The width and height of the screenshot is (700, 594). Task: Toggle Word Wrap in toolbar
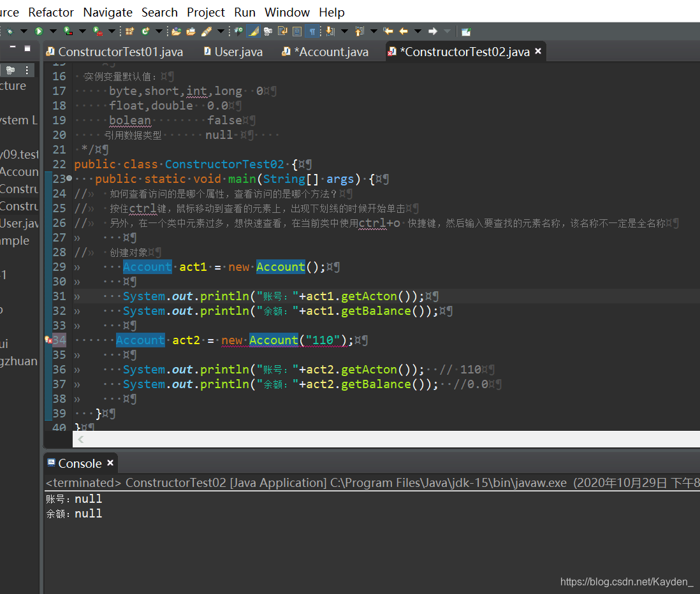[282, 31]
